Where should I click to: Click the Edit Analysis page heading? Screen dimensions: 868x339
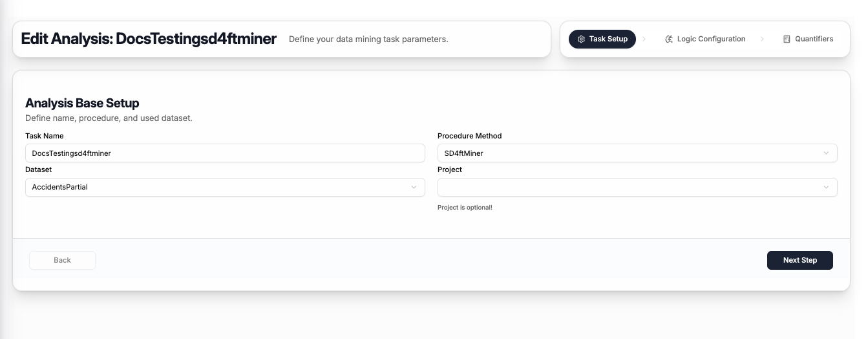[149, 39]
